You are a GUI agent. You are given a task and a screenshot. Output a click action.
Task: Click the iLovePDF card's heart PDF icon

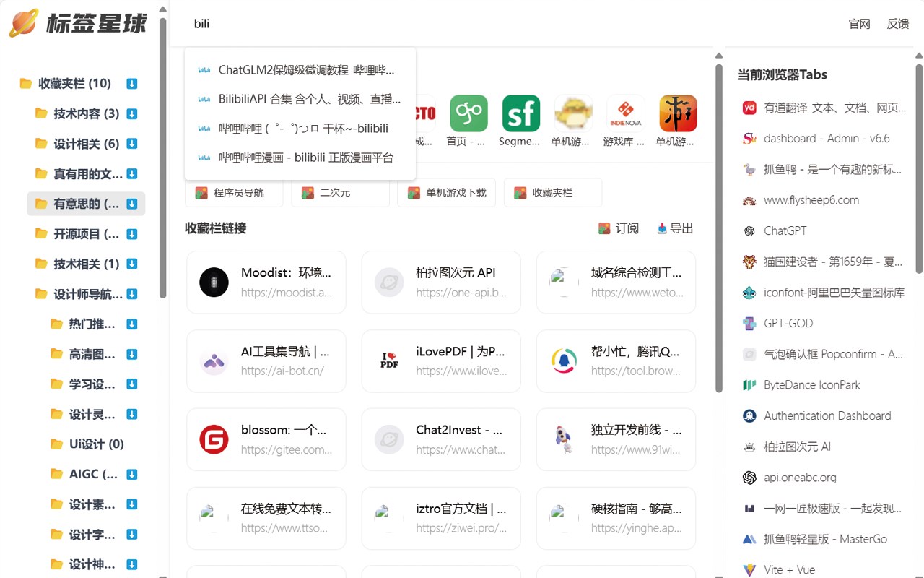click(389, 361)
